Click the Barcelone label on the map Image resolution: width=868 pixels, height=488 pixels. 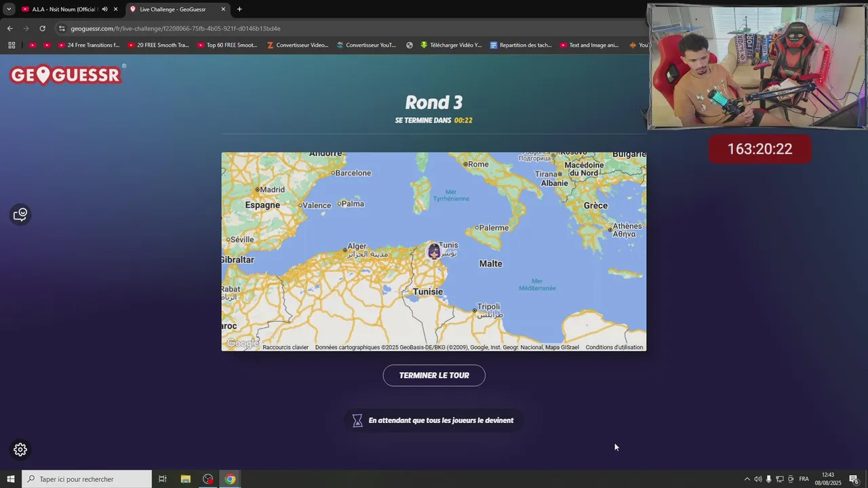[353, 173]
